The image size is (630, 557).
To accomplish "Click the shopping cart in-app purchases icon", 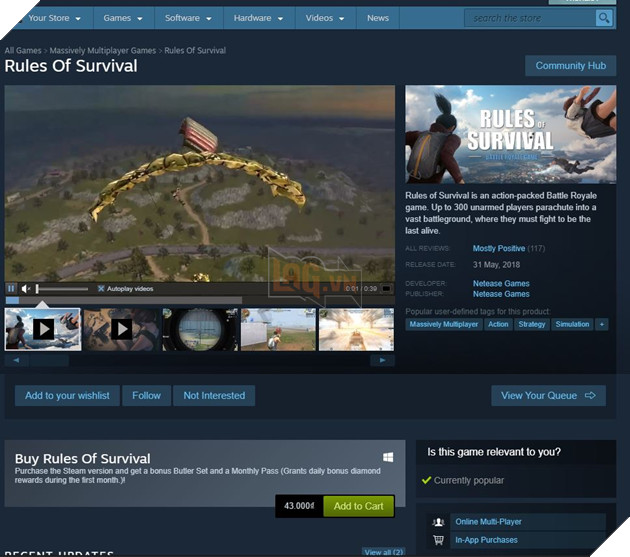I will [438, 540].
